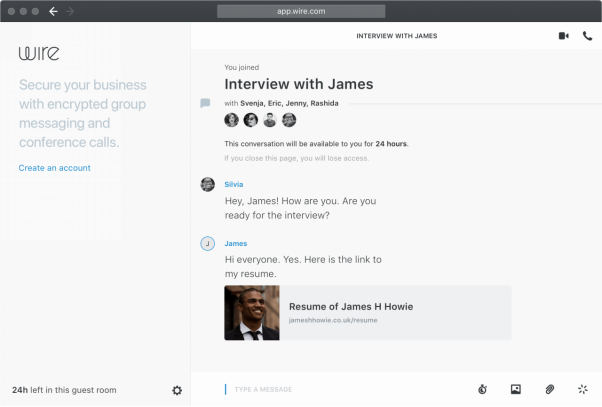The width and height of the screenshot is (602, 407).
Task: Click the Wire logo
Action: click(39, 53)
